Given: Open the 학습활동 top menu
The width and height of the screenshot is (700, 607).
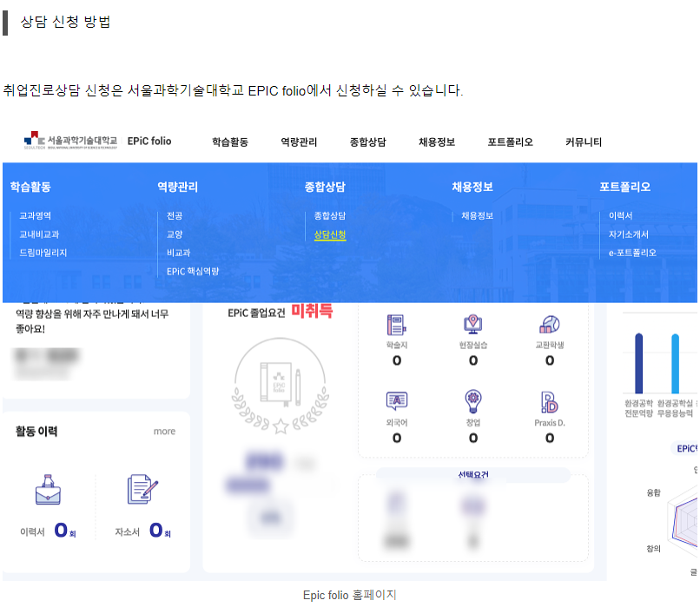Looking at the screenshot, I should click(230, 142).
